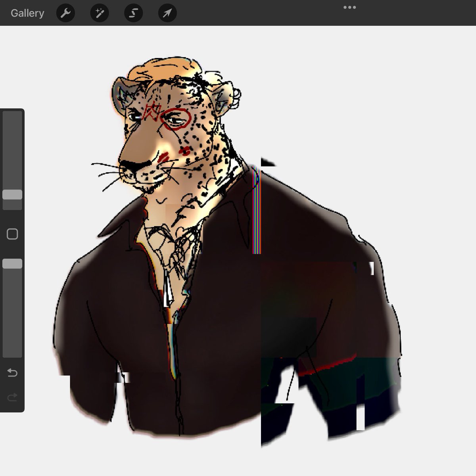Screen dimensions: 476x476
Task: Redo the action with sidebar arrow
Action: [12, 397]
